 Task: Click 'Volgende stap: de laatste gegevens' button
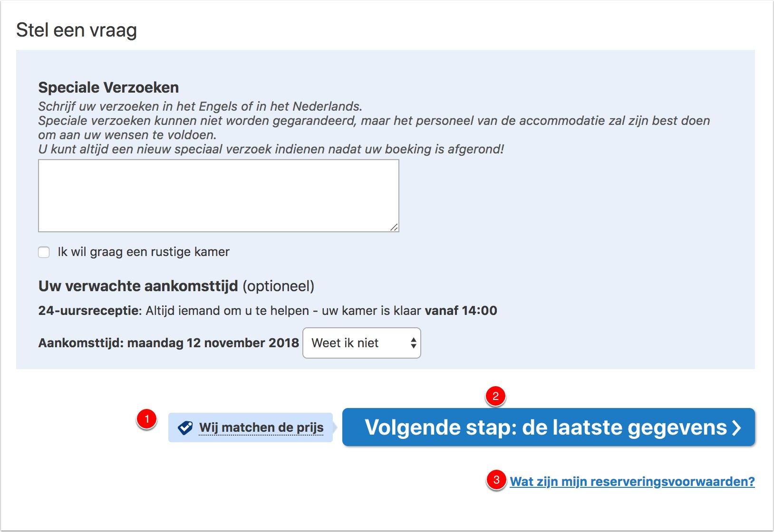pos(549,427)
